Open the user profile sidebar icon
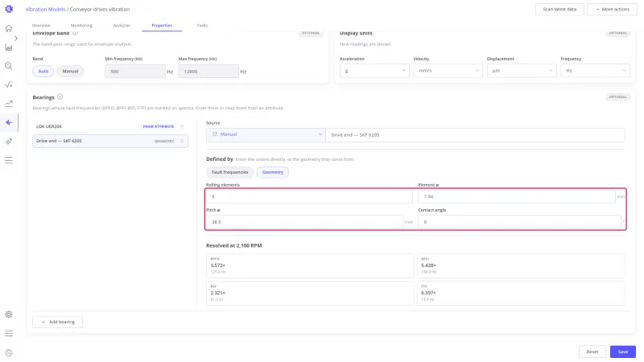Screen dimensions: 644x362 coord(9,352)
